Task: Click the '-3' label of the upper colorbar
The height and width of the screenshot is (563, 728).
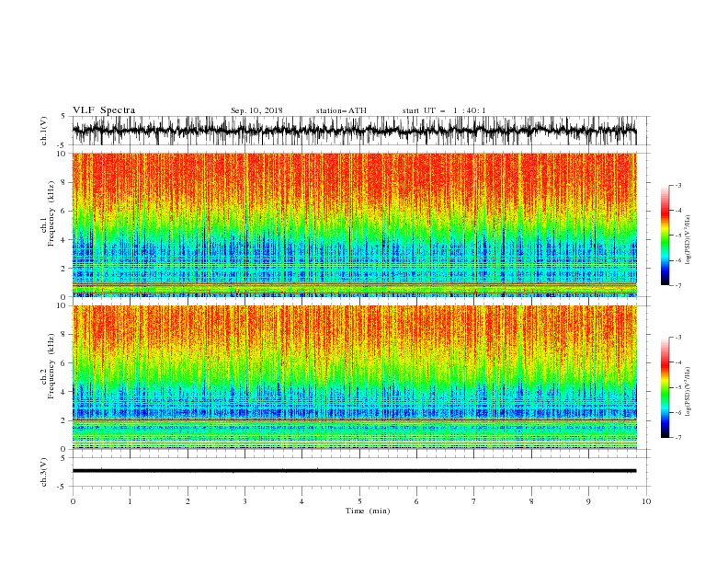Action: click(678, 185)
